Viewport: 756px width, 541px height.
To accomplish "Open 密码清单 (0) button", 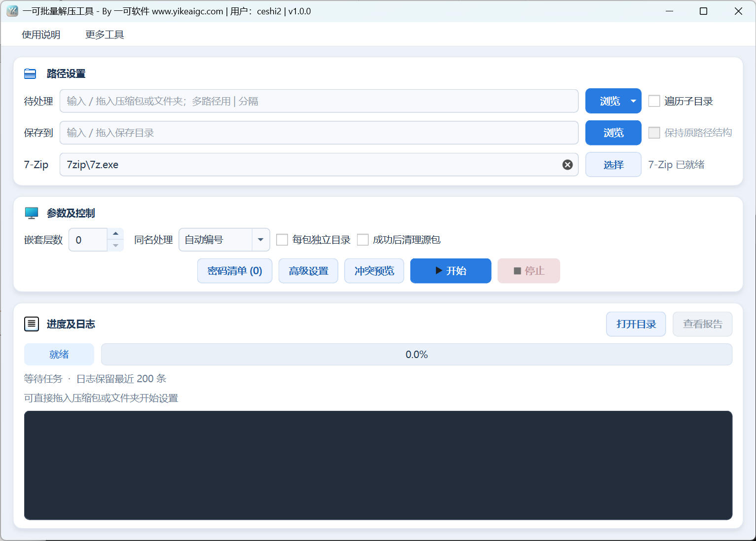I will (235, 271).
